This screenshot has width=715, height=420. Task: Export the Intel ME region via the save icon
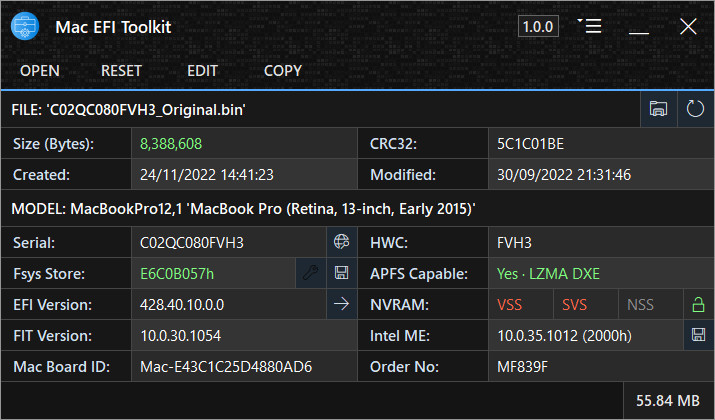(698, 335)
